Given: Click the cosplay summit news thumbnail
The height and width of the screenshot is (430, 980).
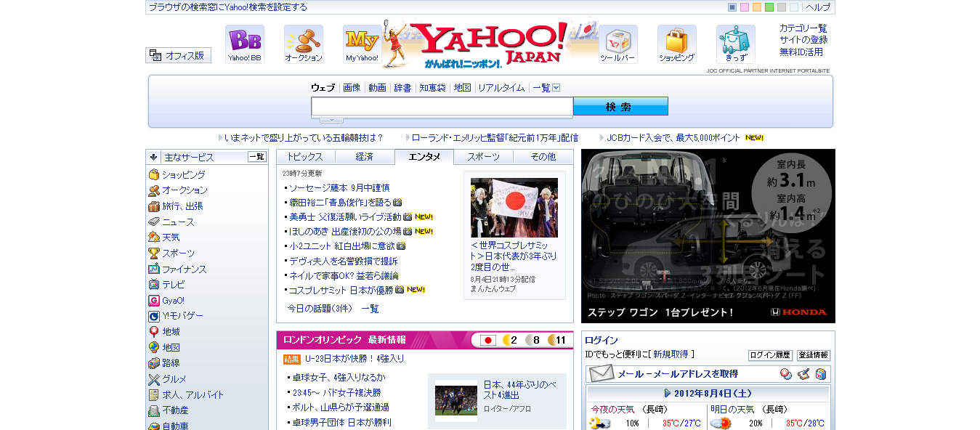Looking at the screenshot, I should [x=514, y=208].
